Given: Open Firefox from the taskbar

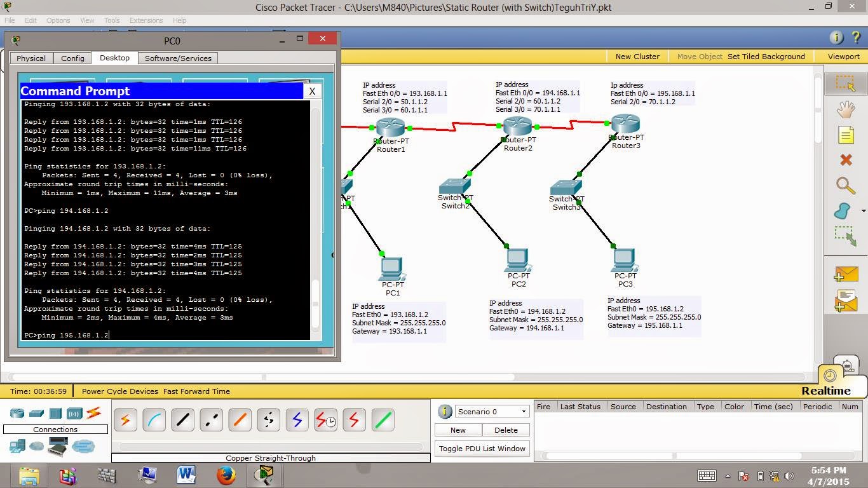Looking at the screenshot, I should coord(226,475).
